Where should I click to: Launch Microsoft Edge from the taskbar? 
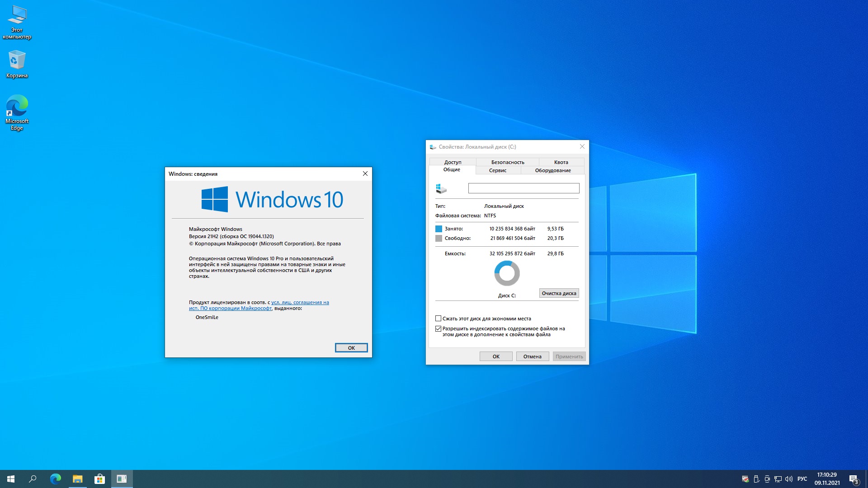pos(55,479)
